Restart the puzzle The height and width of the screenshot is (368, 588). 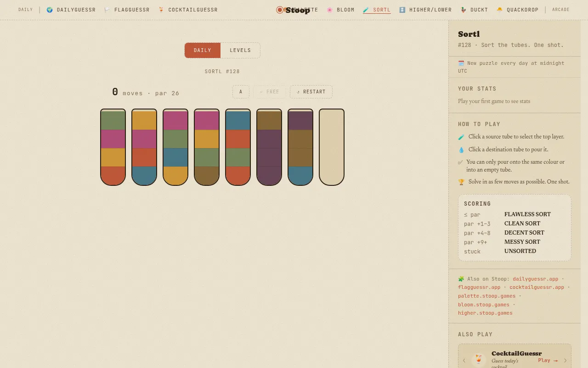(311, 92)
